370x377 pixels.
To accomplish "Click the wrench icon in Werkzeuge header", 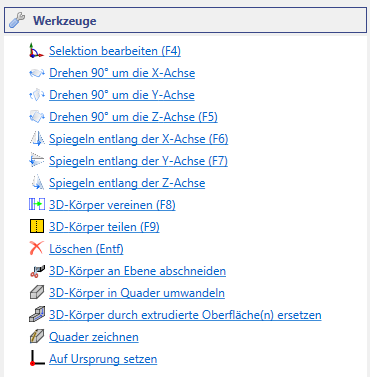I will [x=17, y=20].
